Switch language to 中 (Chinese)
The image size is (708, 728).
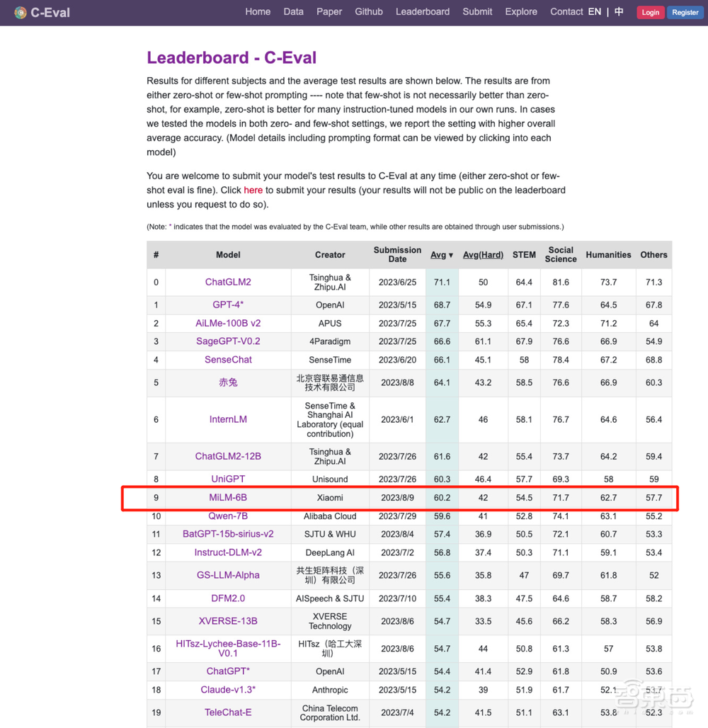pyautogui.click(x=619, y=11)
